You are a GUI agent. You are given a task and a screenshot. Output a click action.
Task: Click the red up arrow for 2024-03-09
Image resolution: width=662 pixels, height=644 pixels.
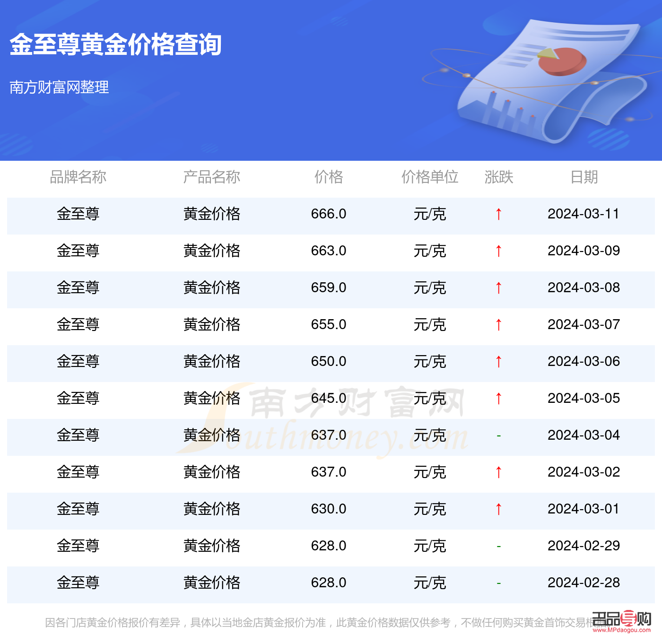tap(498, 251)
